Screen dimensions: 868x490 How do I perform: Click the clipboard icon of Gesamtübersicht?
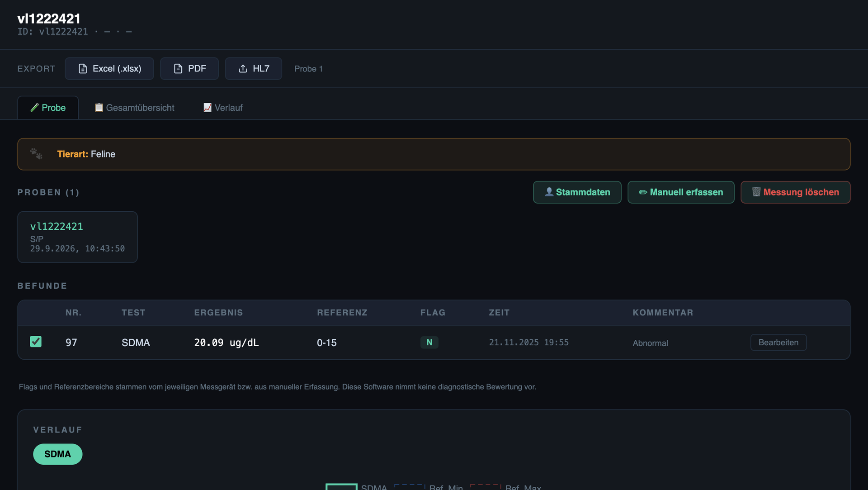pos(99,108)
